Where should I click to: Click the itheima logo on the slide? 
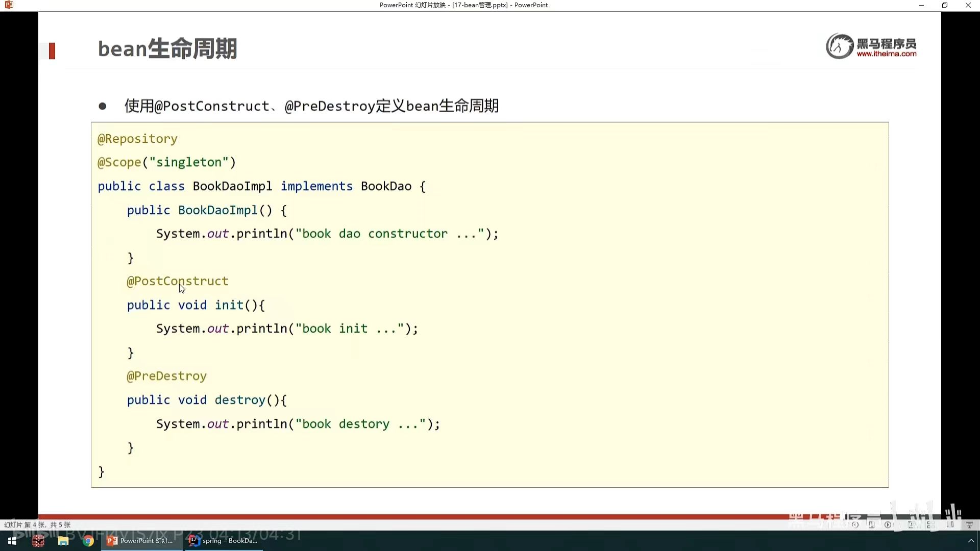(871, 46)
